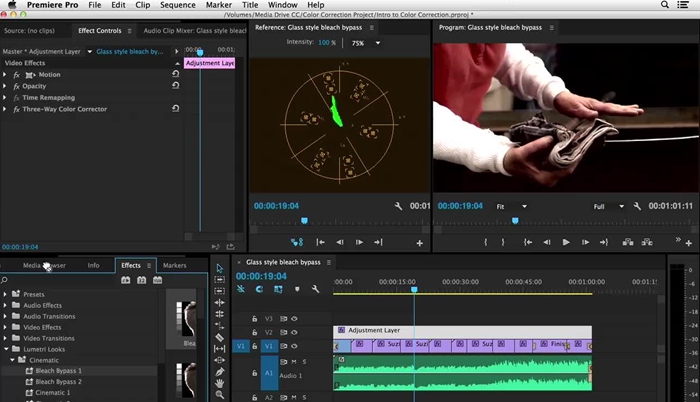Switch to the Markers tab
This screenshot has height=402, width=700.
click(x=174, y=265)
